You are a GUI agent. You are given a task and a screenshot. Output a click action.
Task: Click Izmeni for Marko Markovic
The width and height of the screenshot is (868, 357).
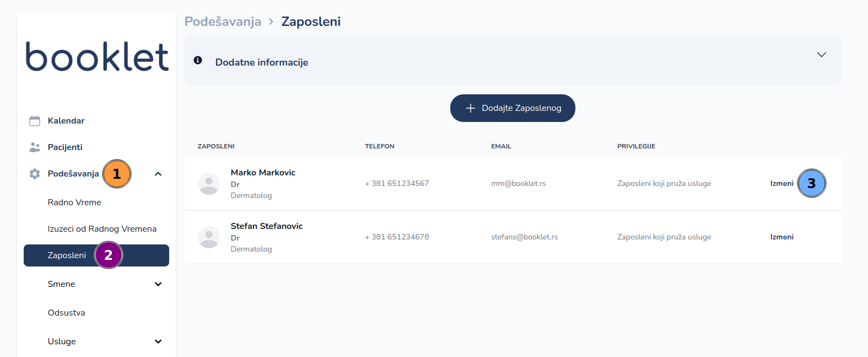click(781, 184)
